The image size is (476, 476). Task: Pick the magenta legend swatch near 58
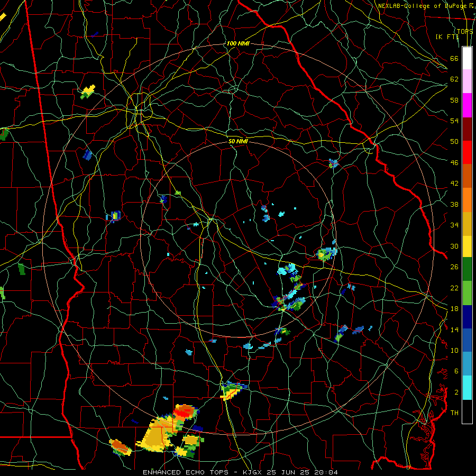coord(467,105)
